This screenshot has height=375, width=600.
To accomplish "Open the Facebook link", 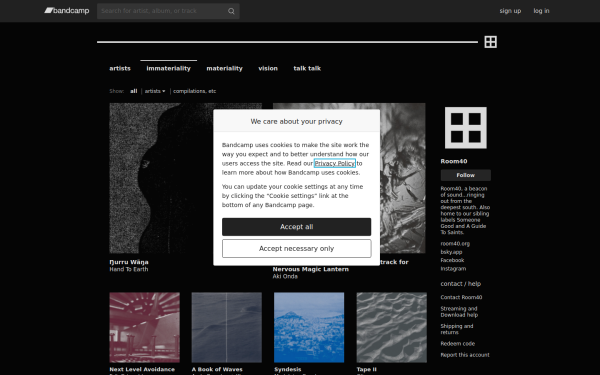I will pos(452,260).
